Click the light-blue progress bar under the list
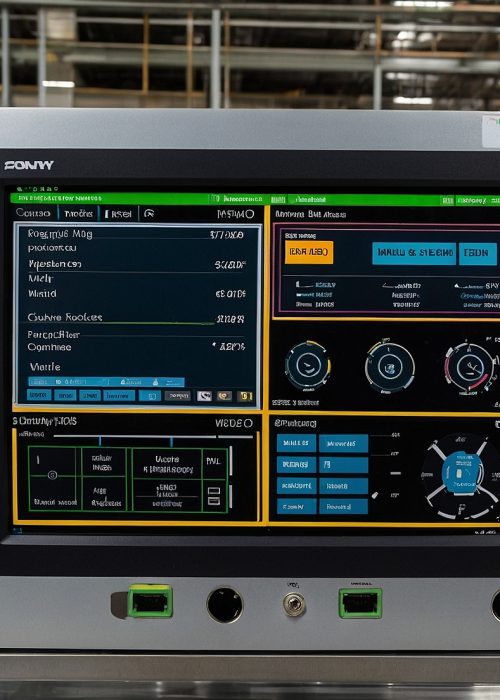This screenshot has width=500, height=700. 106,382
